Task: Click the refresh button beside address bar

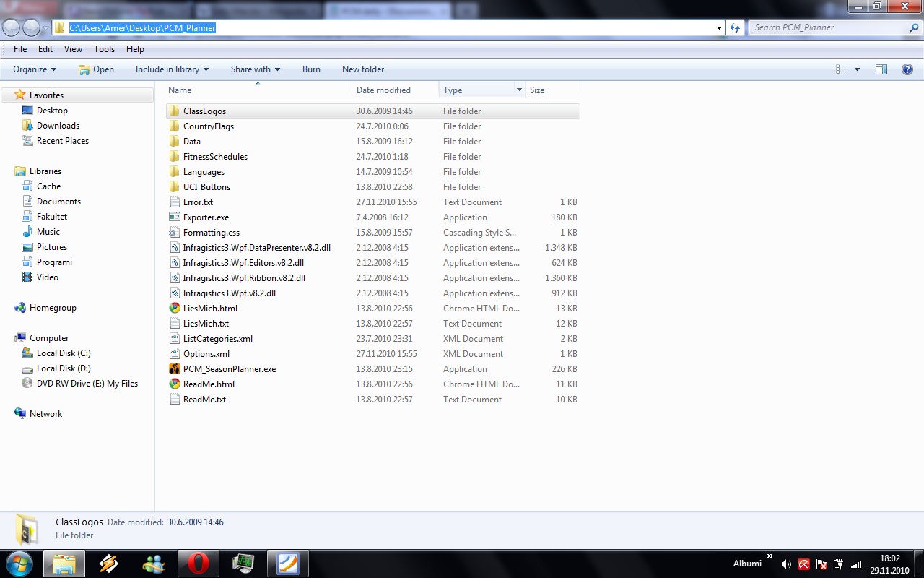Action: [735, 27]
